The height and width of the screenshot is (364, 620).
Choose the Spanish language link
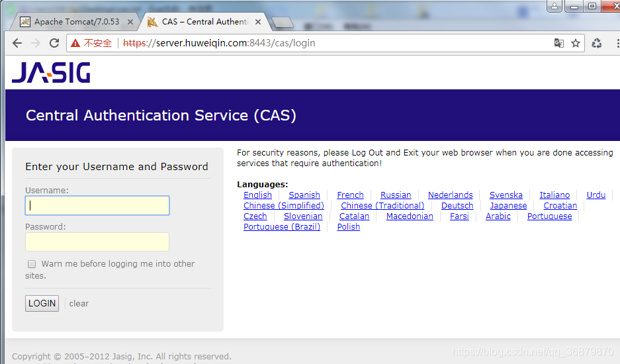pos(304,195)
